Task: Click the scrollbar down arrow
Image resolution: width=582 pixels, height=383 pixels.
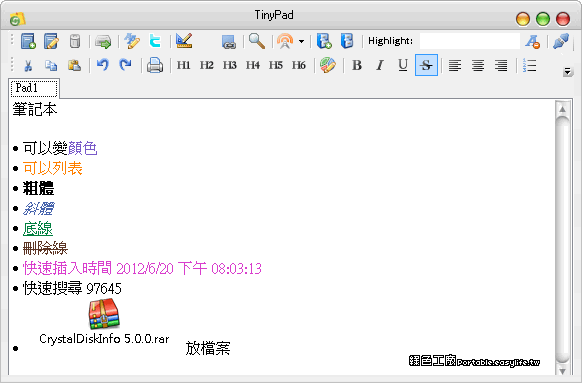Action: 562,370
